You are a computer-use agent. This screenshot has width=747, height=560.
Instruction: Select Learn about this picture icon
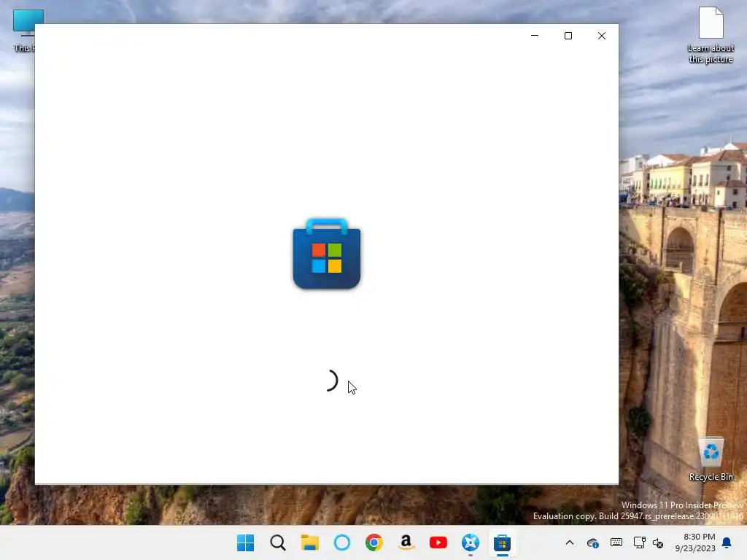point(711,35)
